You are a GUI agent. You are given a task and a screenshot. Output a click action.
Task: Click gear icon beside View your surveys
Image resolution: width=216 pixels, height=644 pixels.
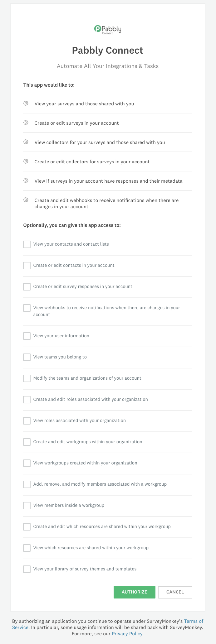26,103
